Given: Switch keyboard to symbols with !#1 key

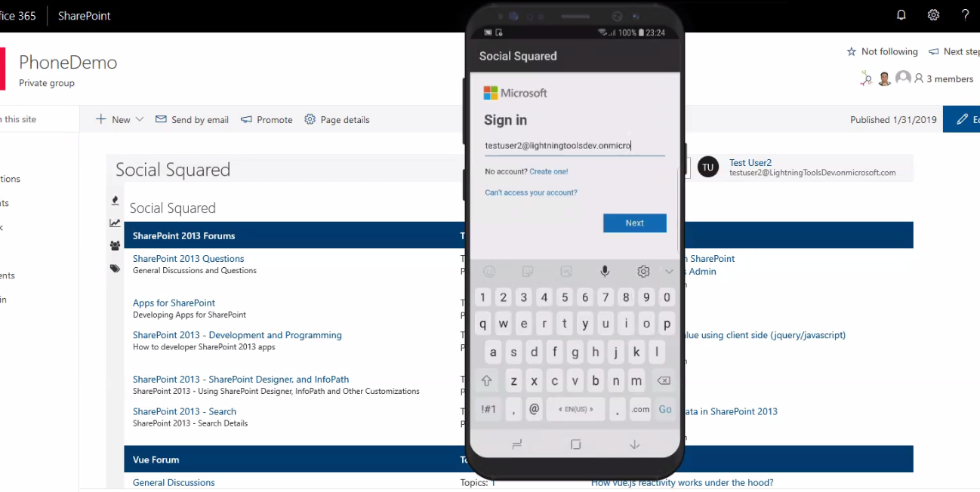Looking at the screenshot, I should pyautogui.click(x=488, y=409).
